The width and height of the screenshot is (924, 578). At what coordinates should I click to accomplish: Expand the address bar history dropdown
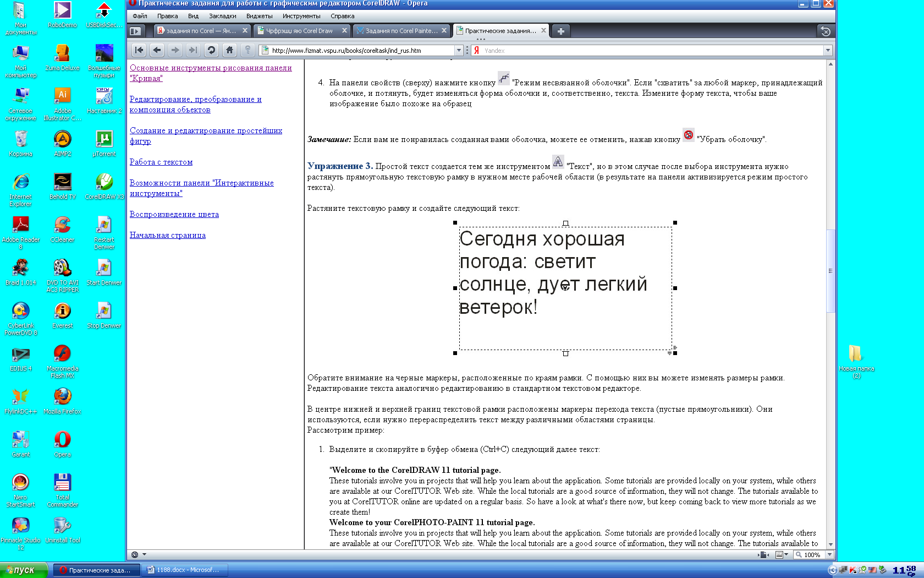point(459,50)
